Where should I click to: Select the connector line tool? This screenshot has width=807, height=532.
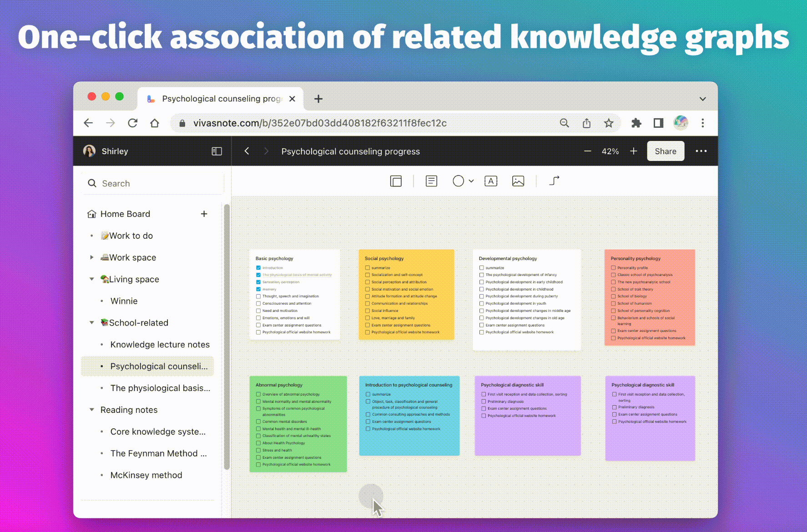point(554,181)
